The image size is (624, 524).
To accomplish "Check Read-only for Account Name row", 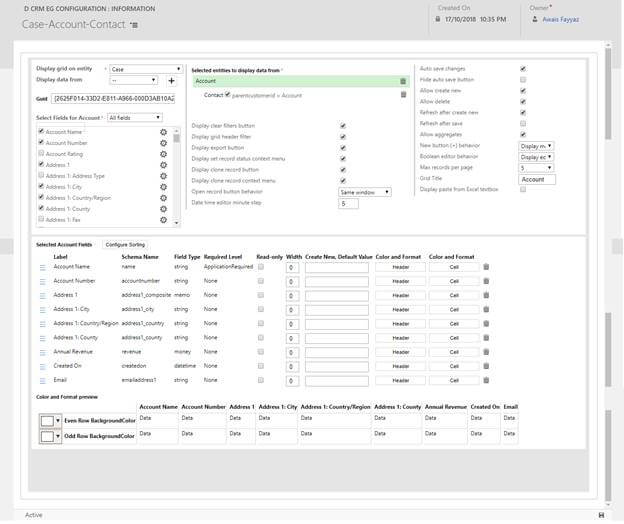I will 261,267.
